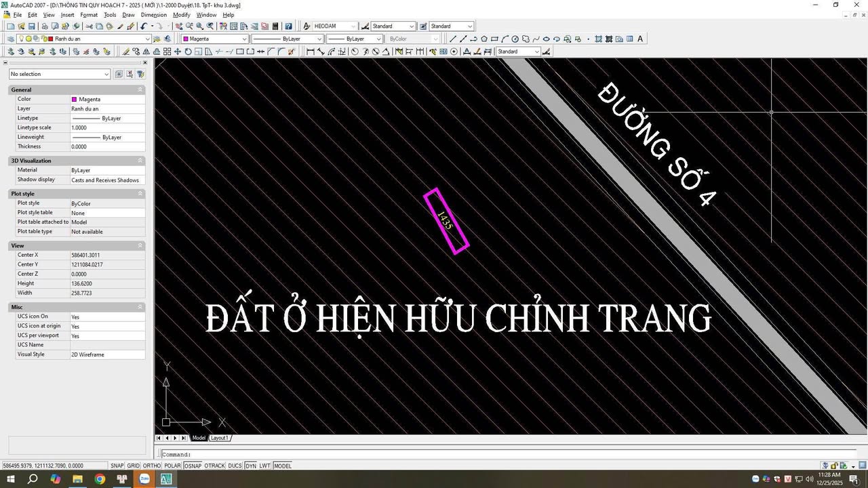This screenshot has width=868, height=488.
Task: Click the Undo arrow icon
Action: (144, 26)
